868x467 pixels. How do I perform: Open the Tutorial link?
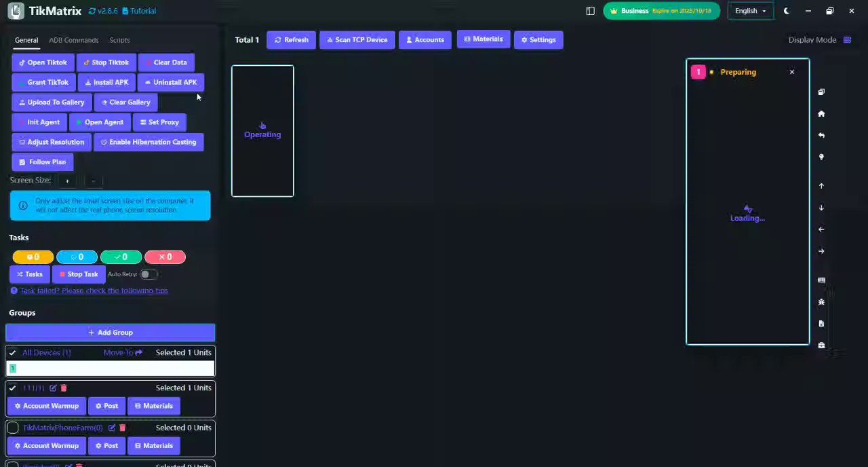point(139,11)
